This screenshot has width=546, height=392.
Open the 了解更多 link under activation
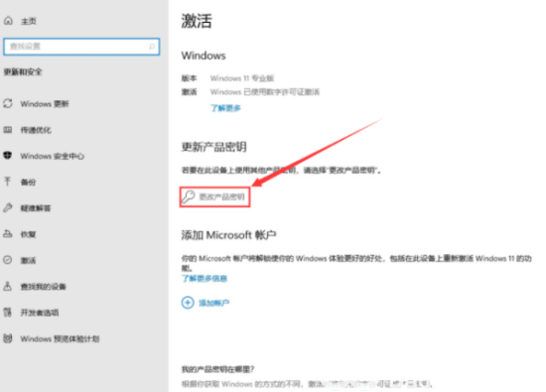[x=225, y=108]
